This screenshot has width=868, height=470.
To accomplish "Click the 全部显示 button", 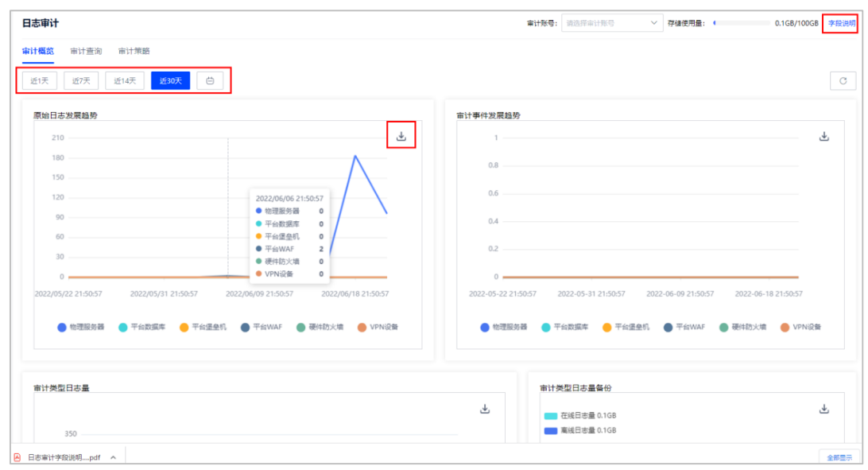I will 839,457.
